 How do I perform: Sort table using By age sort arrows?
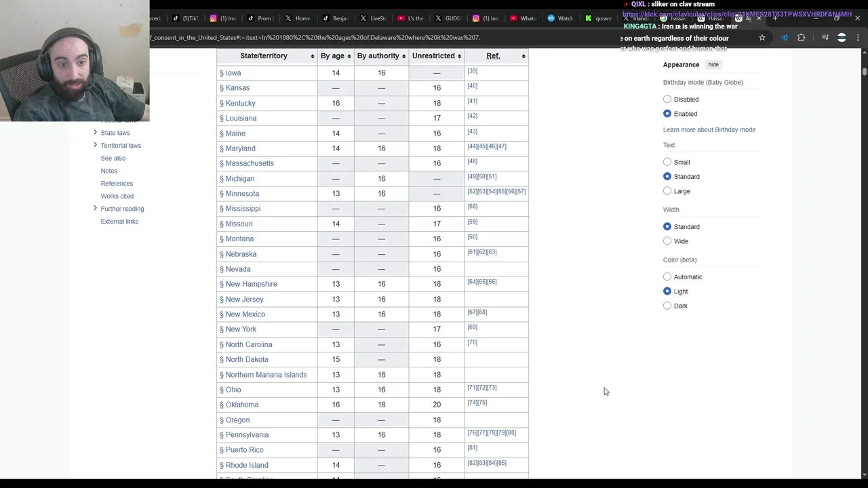(x=350, y=56)
